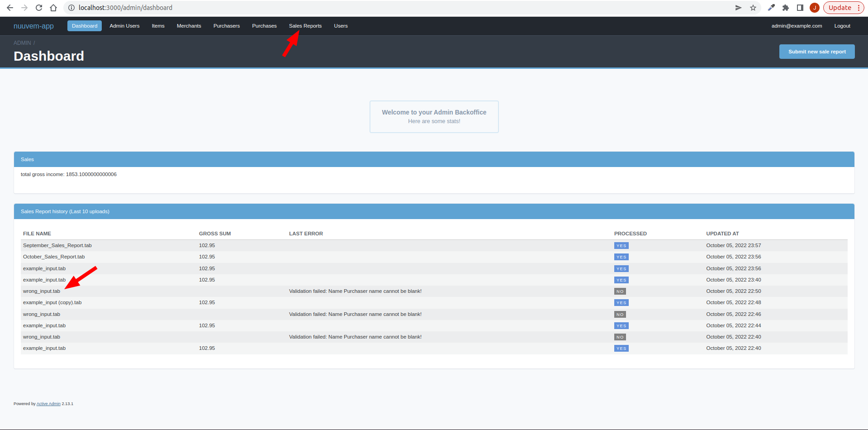Bookmark the page with the star icon

tap(753, 8)
